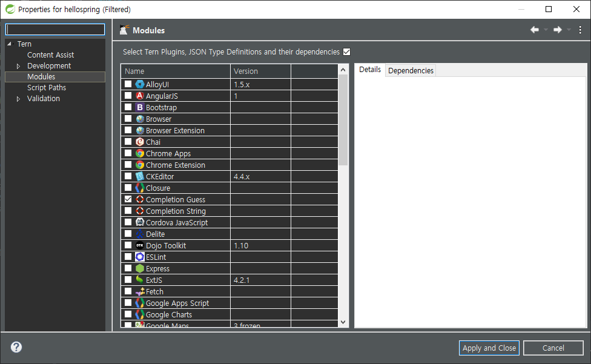Click the Bootstrap module icon

point(140,107)
